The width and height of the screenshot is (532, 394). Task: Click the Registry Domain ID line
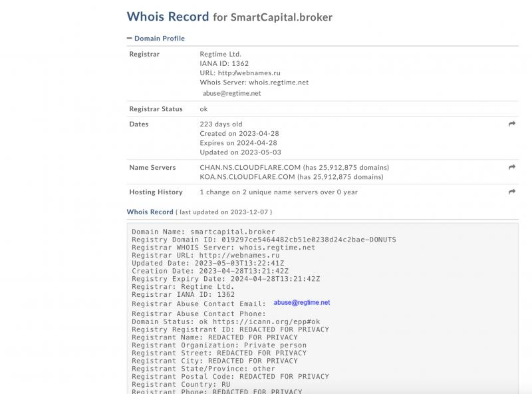pos(263,240)
